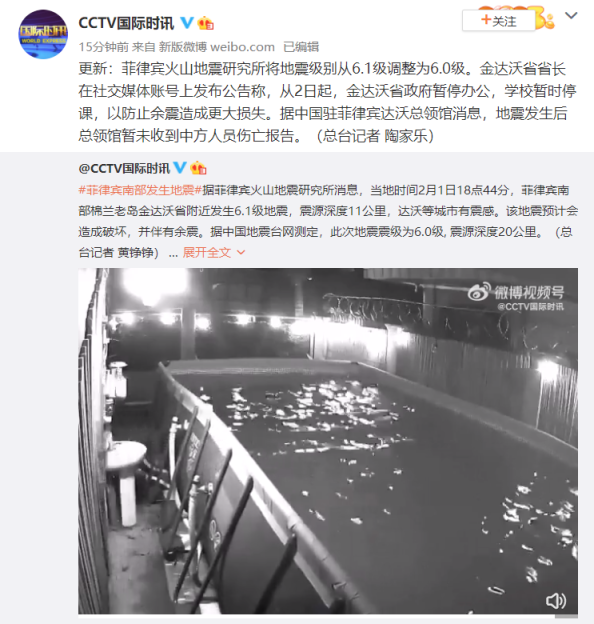Open the reposted @CCTV国际时讯 account link
This screenshot has width=594, height=624.
124,168
